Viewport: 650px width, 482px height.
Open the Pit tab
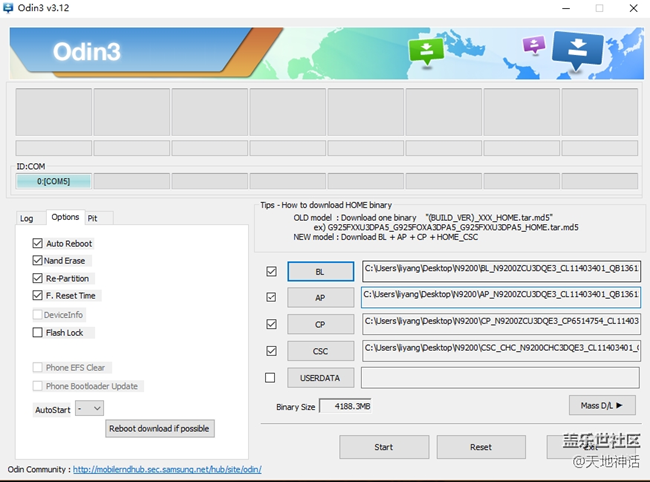tap(92, 218)
